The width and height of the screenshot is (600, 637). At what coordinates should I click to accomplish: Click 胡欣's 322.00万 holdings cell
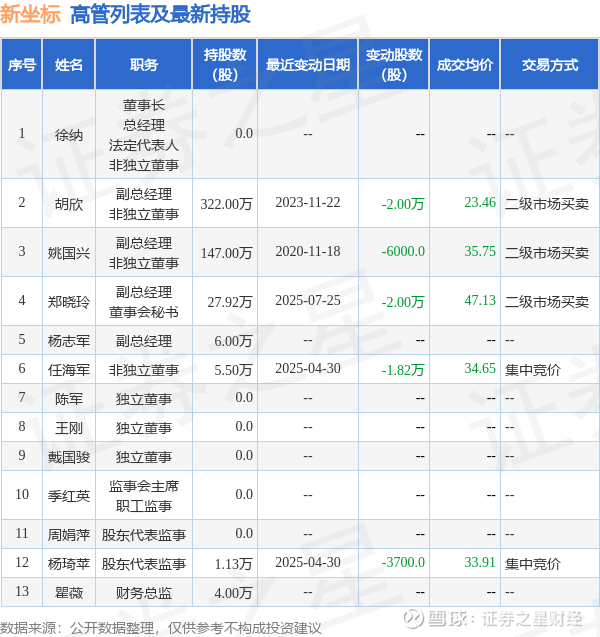pyautogui.click(x=226, y=204)
